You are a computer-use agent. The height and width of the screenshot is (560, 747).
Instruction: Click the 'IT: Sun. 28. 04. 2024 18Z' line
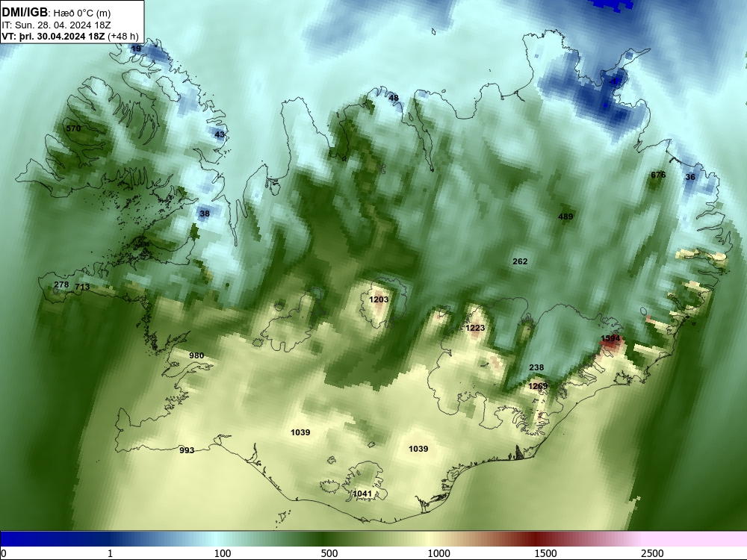pos(56,25)
